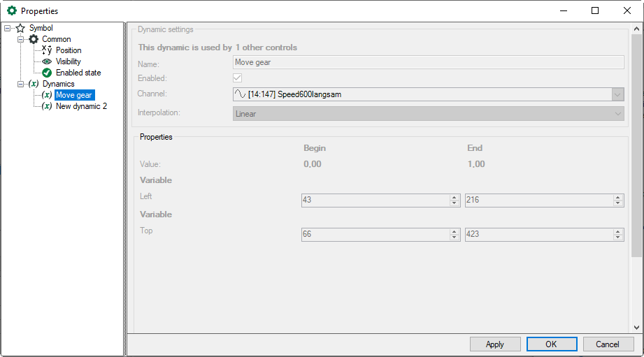Open the Interpolation dropdown
The height and width of the screenshot is (357, 644).
pos(617,114)
